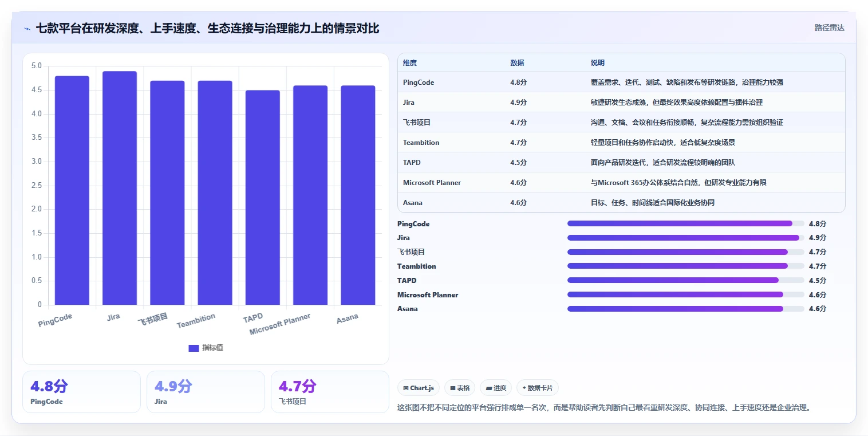Click the footer caption starting 这张图不把

[x=604, y=408]
